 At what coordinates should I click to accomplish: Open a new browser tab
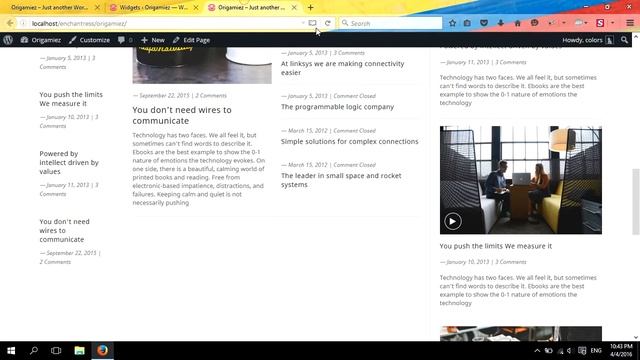click(311, 7)
